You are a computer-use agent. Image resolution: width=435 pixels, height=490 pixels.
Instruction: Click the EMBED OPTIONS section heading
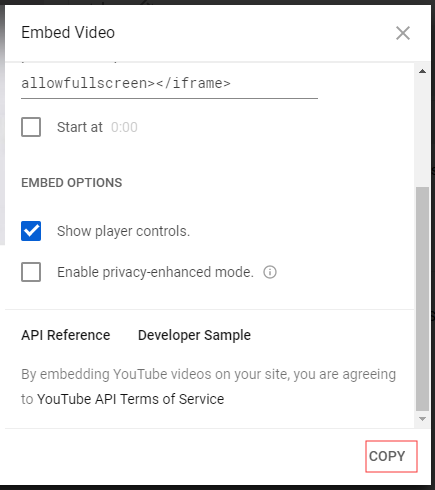pyautogui.click(x=72, y=183)
